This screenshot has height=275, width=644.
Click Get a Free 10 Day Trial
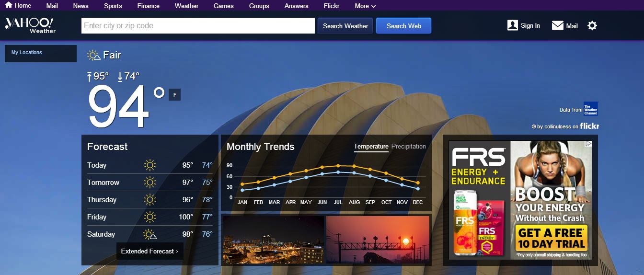552,239
